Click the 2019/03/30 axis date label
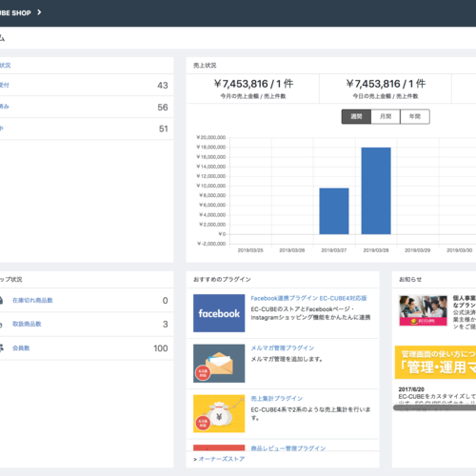Image resolution: width=476 pixels, height=476 pixels. tap(460, 250)
